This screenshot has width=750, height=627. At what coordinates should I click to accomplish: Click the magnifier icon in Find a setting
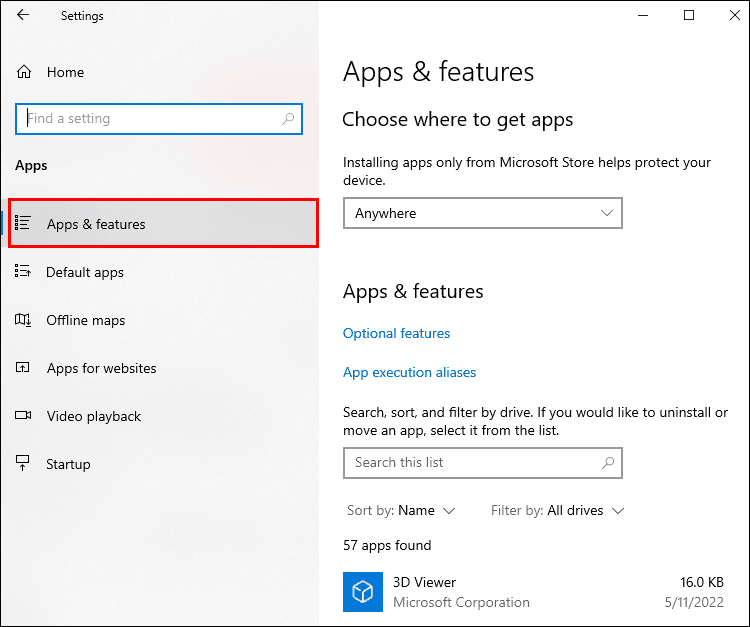[288, 118]
